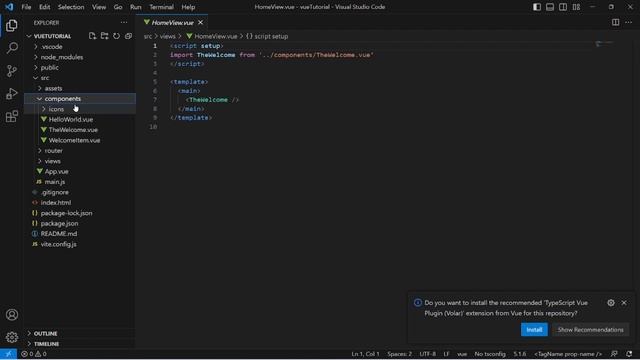Open the errors and warnings status indicator
Viewport: 640px width, 360px height.
(33, 354)
